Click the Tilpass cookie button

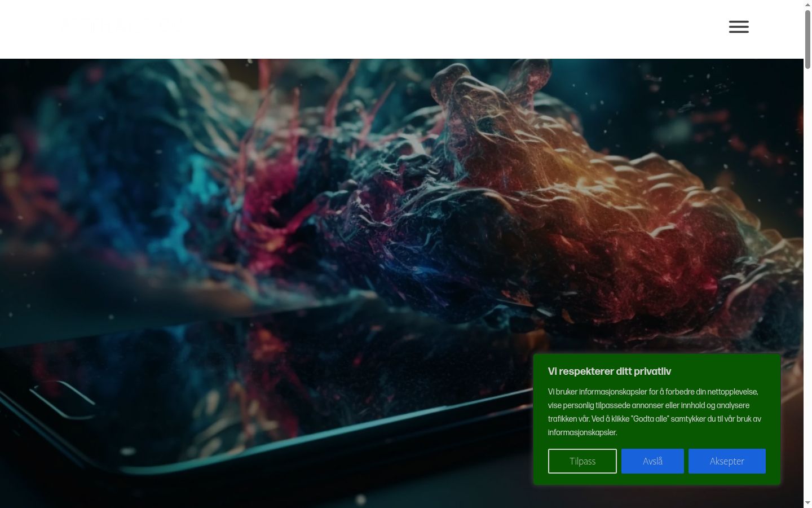pyautogui.click(x=582, y=461)
